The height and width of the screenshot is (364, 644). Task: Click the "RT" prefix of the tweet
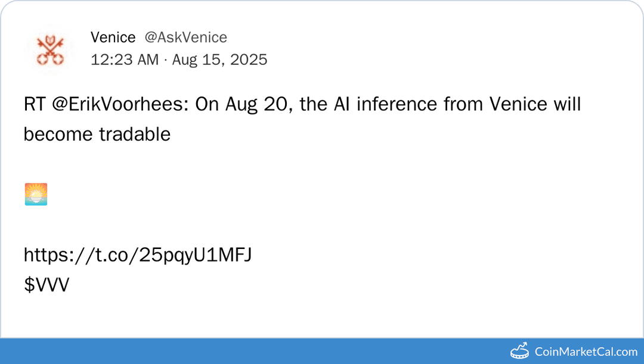(35, 104)
